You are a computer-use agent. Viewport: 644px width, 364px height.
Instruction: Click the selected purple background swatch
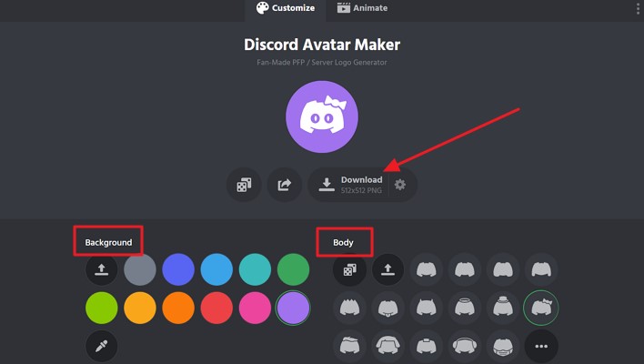coord(293,308)
